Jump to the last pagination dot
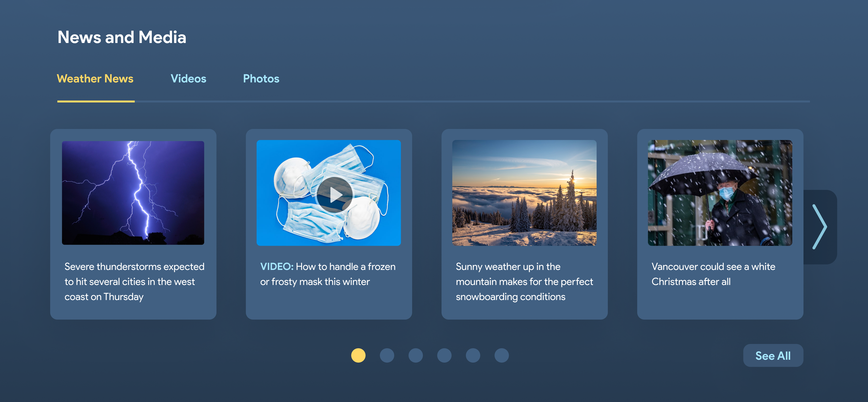This screenshot has width=868, height=402. 501,355
